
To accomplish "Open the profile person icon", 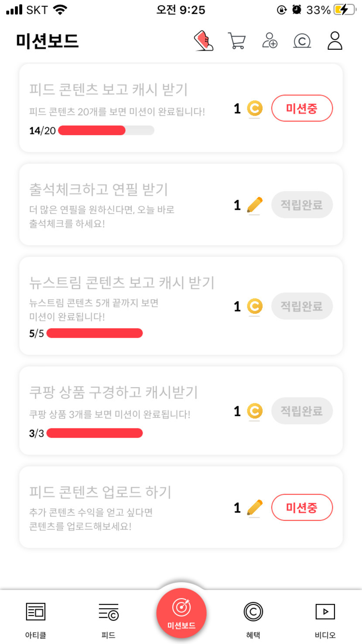I will pos(335,41).
